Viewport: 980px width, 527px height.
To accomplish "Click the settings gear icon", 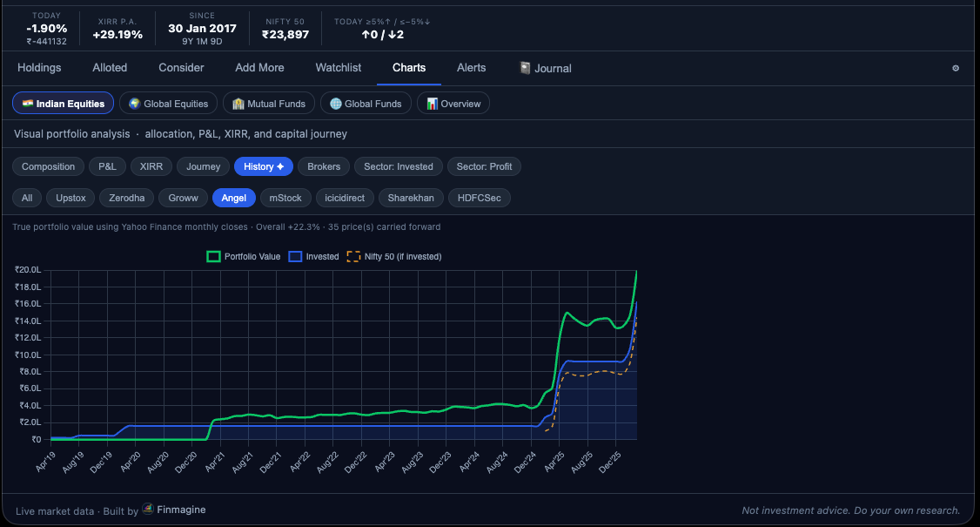I will pyautogui.click(x=955, y=68).
